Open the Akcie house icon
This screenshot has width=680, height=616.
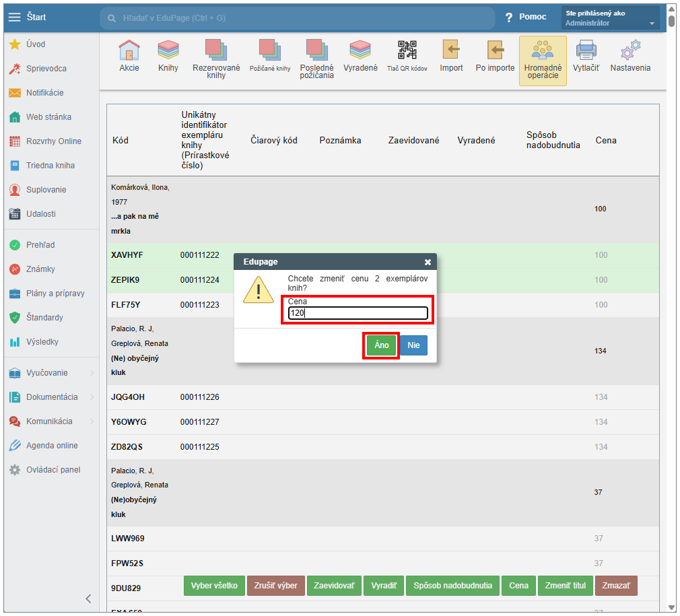(x=129, y=51)
